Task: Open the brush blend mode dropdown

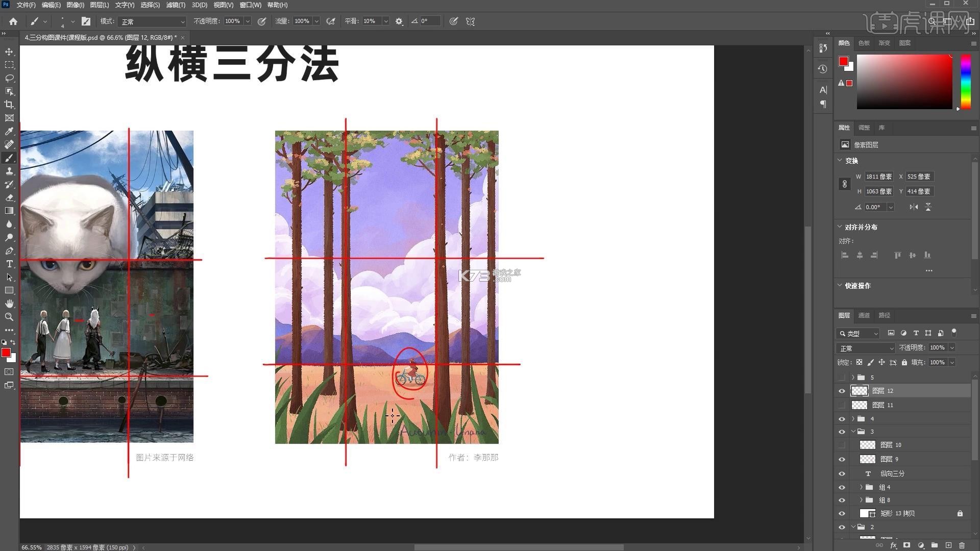Action: tap(152, 21)
